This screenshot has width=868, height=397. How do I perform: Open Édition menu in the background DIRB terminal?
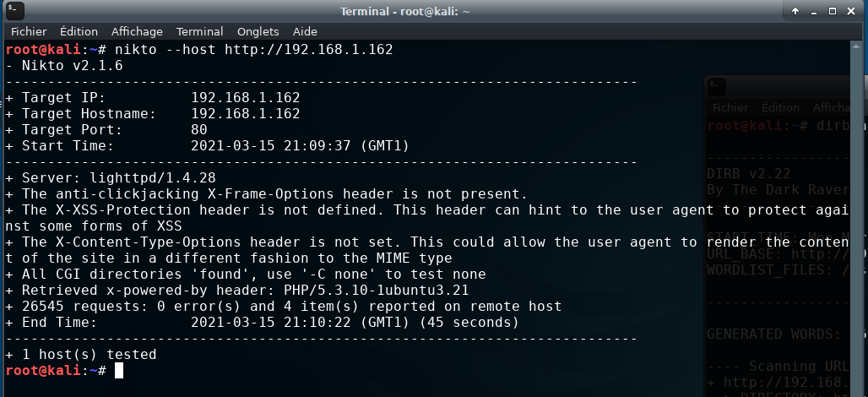click(x=780, y=107)
